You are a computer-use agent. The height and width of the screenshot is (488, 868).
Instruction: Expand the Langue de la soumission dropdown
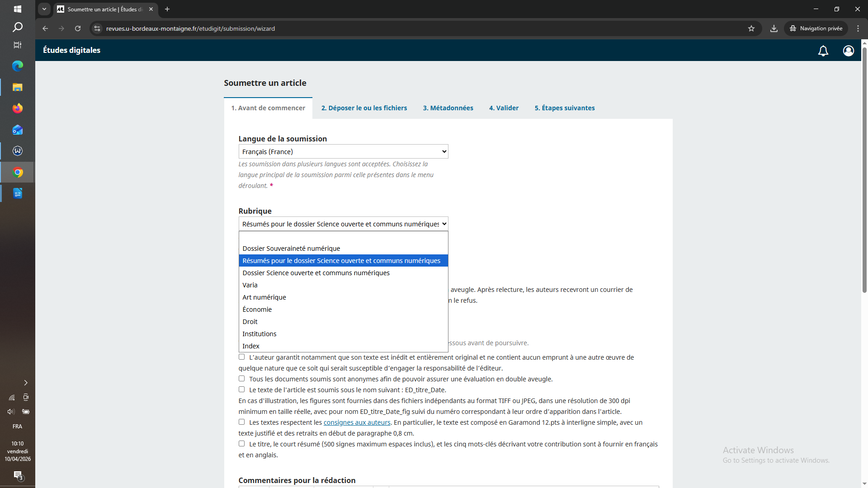pyautogui.click(x=343, y=152)
